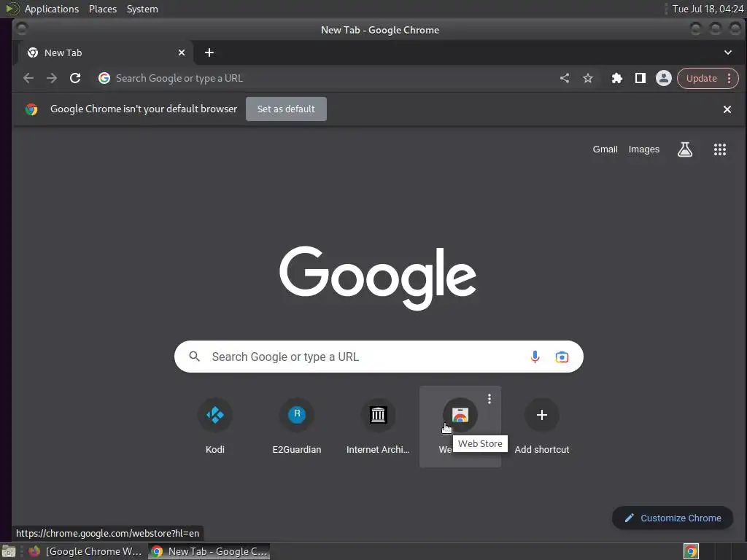Open Extensions puzzle icon
This screenshot has height=560, width=747.
[x=617, y=78]
